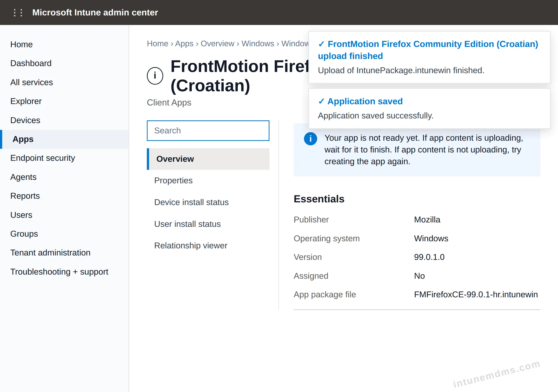Image resolution: width=558 pixels, height=392 pixels.
Task: Focus the Search input field
Action: tap(208, 131)
